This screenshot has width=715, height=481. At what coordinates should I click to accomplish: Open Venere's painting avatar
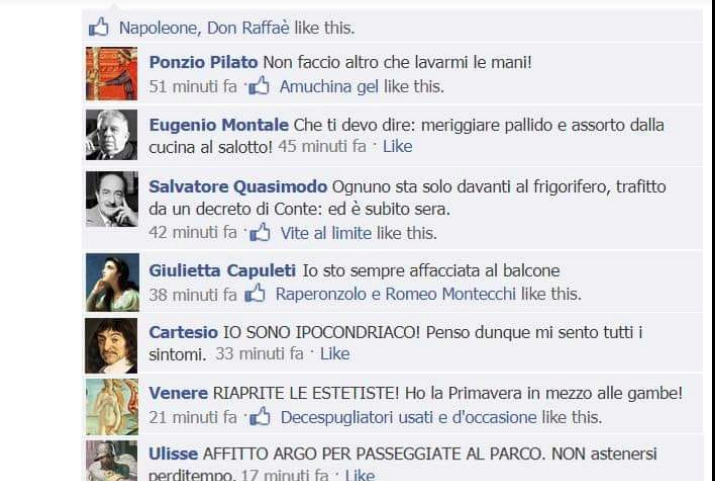point(112,407)
